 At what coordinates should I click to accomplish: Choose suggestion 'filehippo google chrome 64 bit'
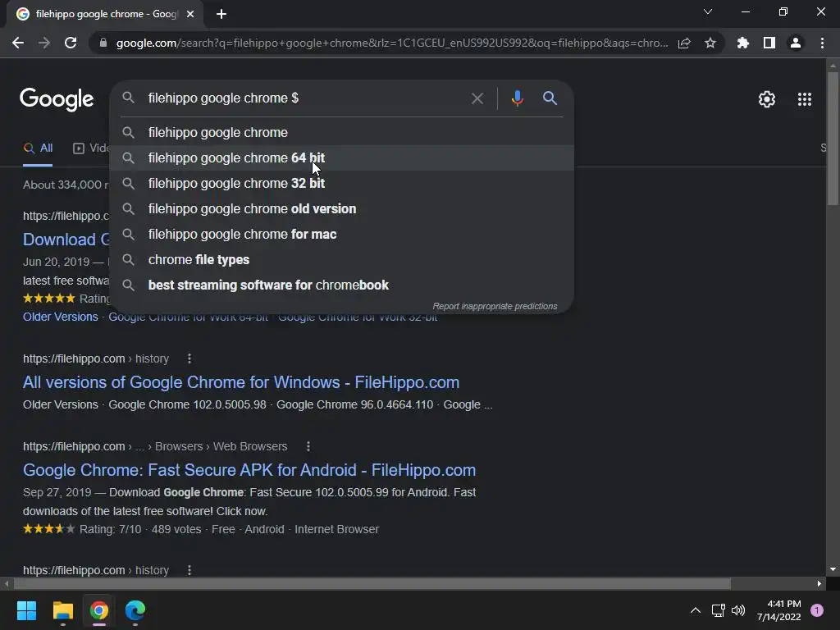point(342,158)
